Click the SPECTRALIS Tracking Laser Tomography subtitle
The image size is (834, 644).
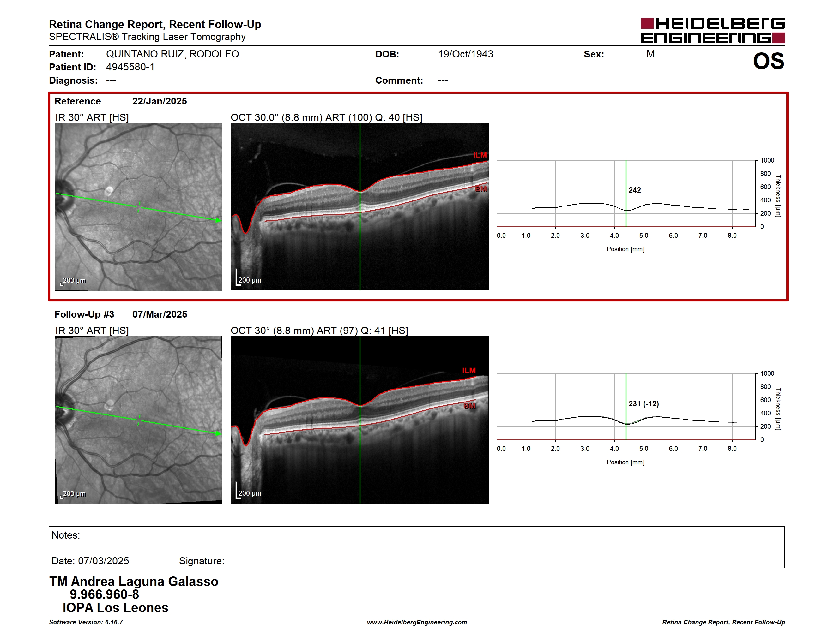point(148,37)
